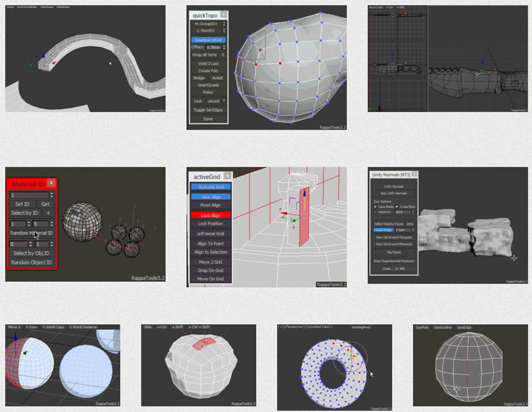
Task: Click the AutoB button in quickTopo
Action: [217, 78]
